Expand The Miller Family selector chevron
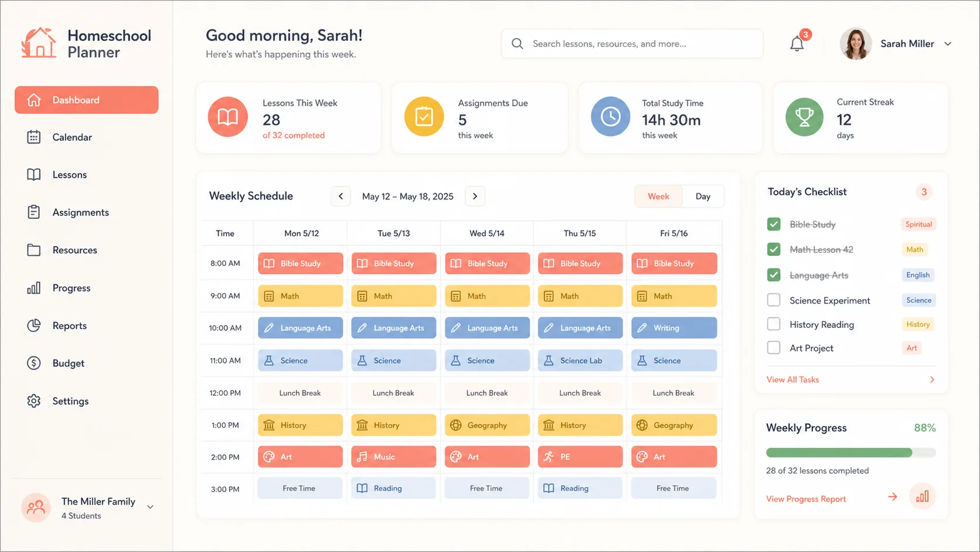This screenshot has width=980, height=552. tap(150, 507)
